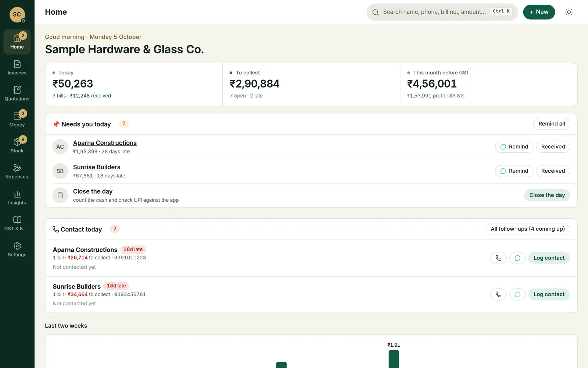Viewport: 588px width, 368px height.
Task: Click the calculator icon beside Close the day
Action: [x=60, y=195]
